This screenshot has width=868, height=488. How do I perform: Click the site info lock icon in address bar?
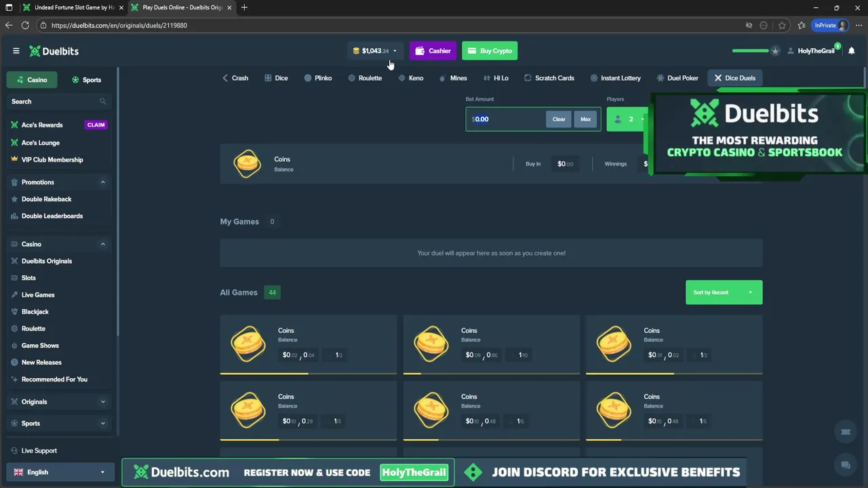pyautogui.click(x=43, y=25)
